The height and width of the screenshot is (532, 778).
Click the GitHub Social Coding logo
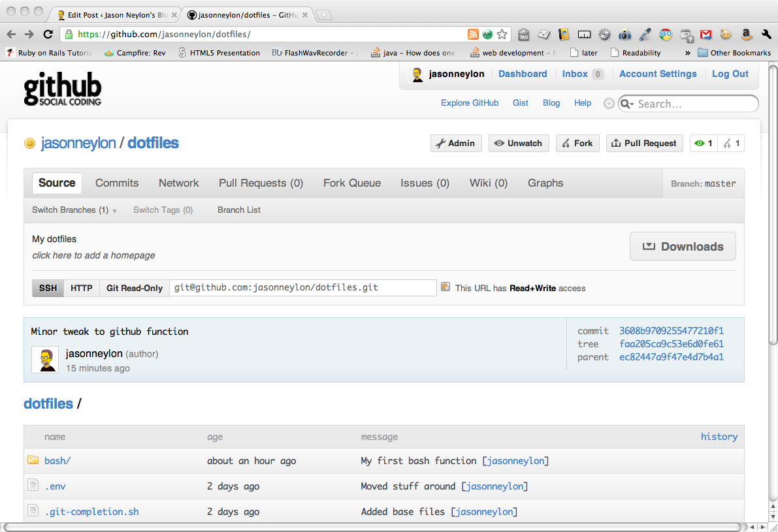[62, 89]
